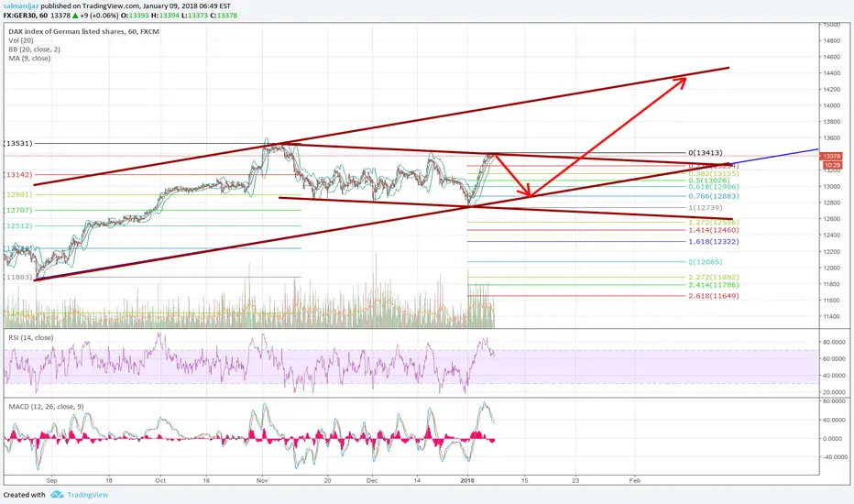Click the 2(12065) Fibonacci extension label
854x504 pixels.
coord(706,262)
